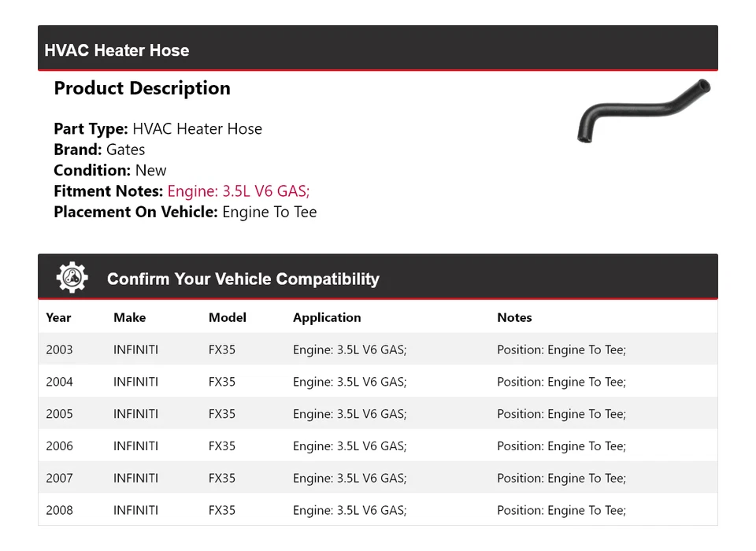
Task: Select the 2008 year cell
Action: click(x=59, y=511)
